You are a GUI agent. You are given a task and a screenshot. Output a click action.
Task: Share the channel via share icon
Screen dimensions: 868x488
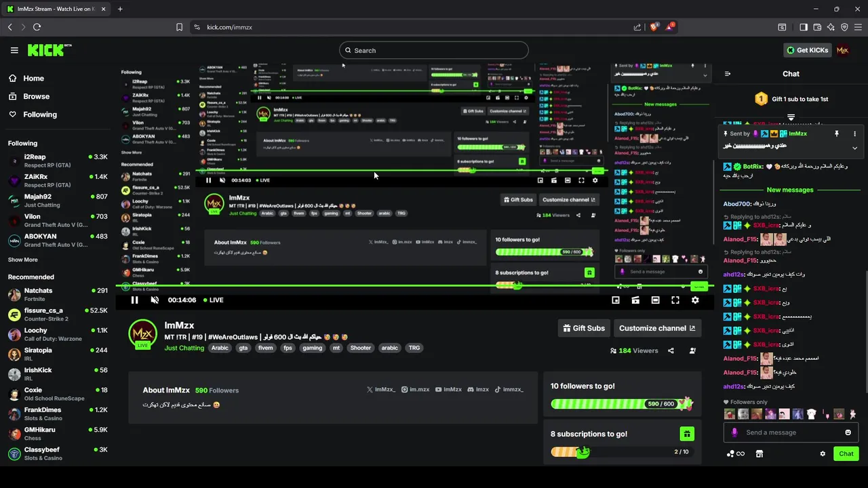pyautogui.click(x=671, y=350)
